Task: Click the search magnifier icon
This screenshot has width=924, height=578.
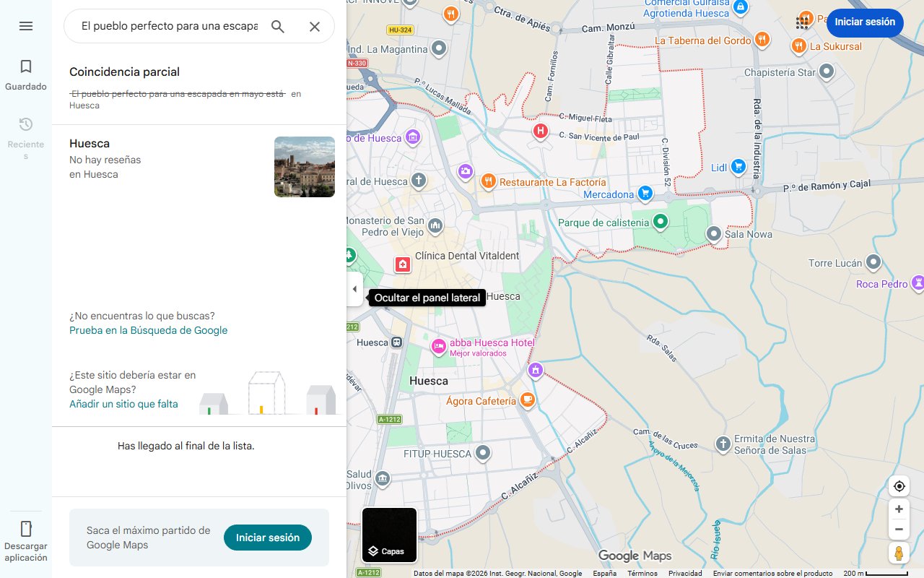Action: pos(277,25)
